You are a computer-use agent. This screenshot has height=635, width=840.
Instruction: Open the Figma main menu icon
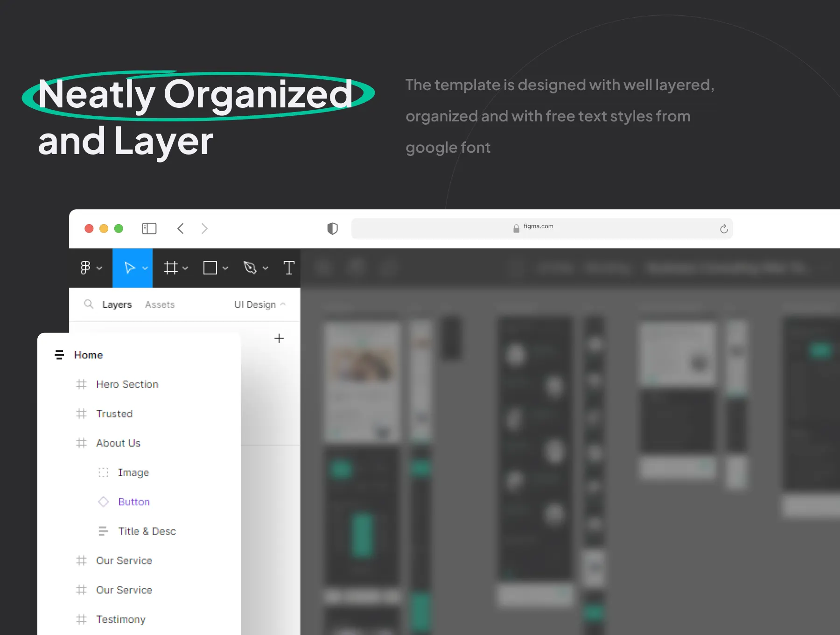[85, 268]
